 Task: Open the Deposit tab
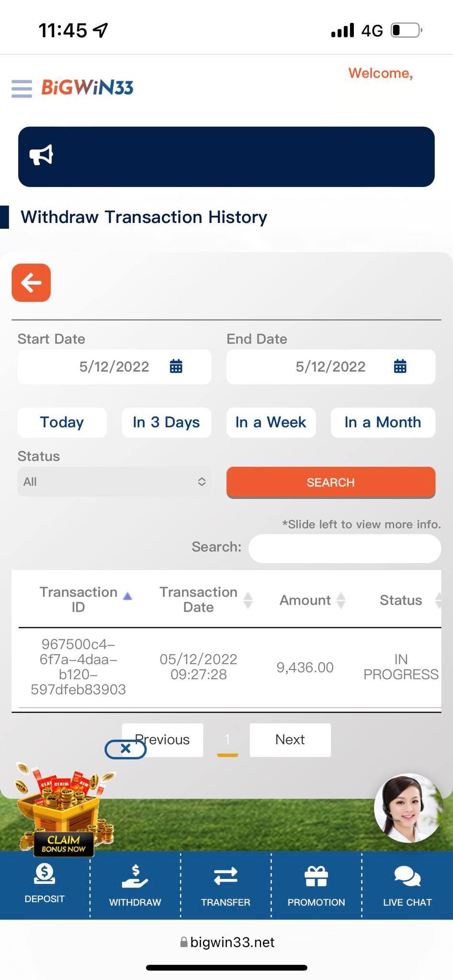point(45,884)
